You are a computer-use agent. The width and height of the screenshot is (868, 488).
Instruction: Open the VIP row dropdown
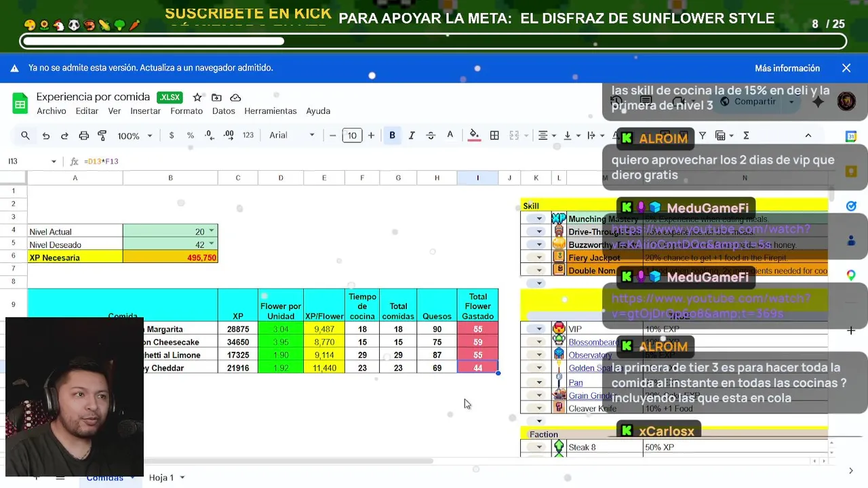click(539, 329)
